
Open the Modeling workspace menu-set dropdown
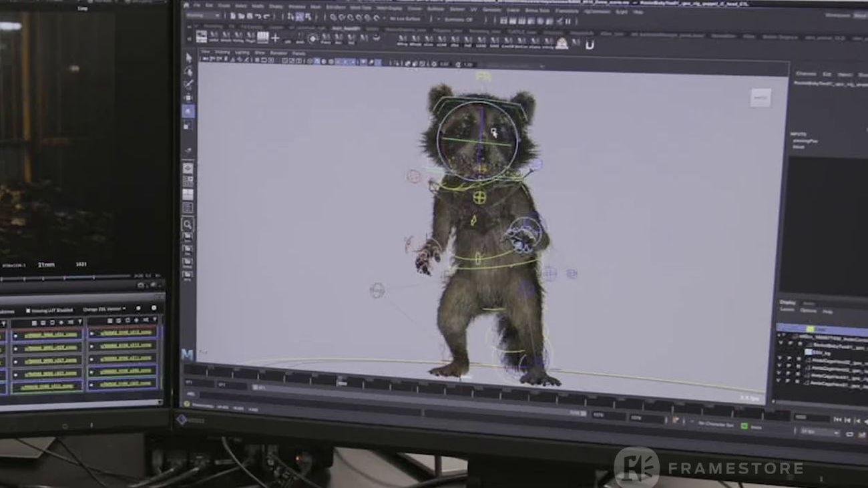203,16
